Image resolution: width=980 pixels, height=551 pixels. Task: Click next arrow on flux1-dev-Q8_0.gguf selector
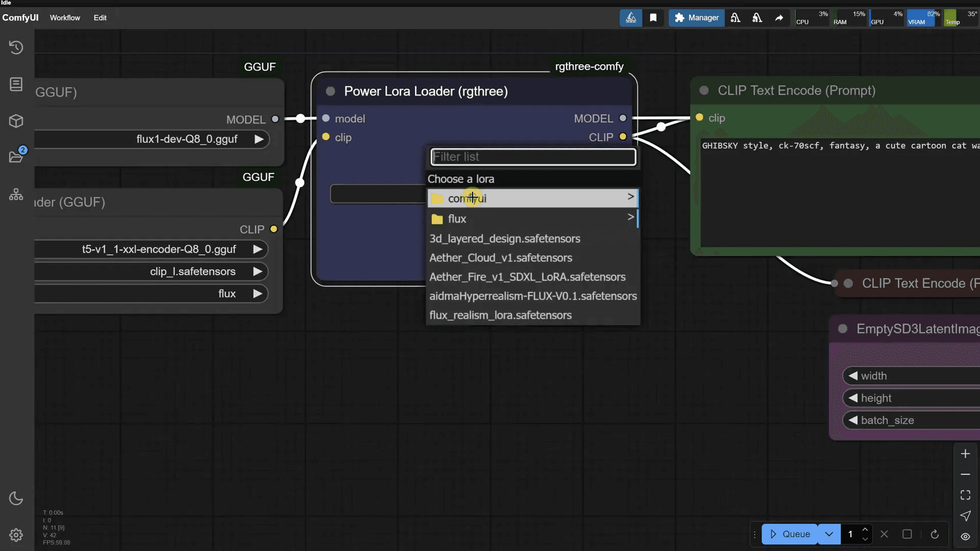pyautogui.click(x=259, y=139)
